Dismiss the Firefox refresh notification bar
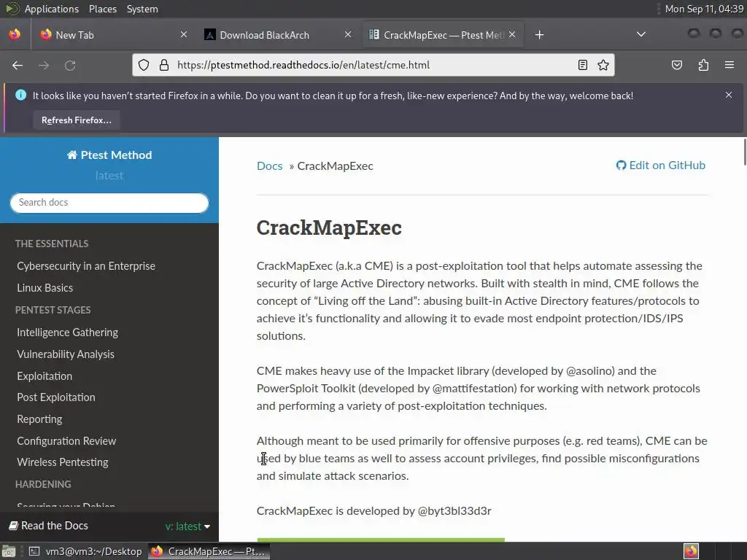The image size is (747, 560). (x=729, y=95)
